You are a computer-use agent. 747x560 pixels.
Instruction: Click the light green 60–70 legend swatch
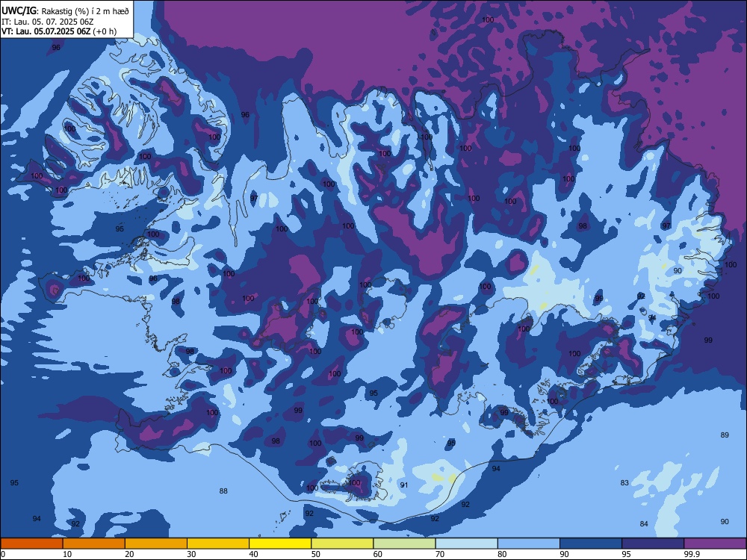(x=404, y=544)
